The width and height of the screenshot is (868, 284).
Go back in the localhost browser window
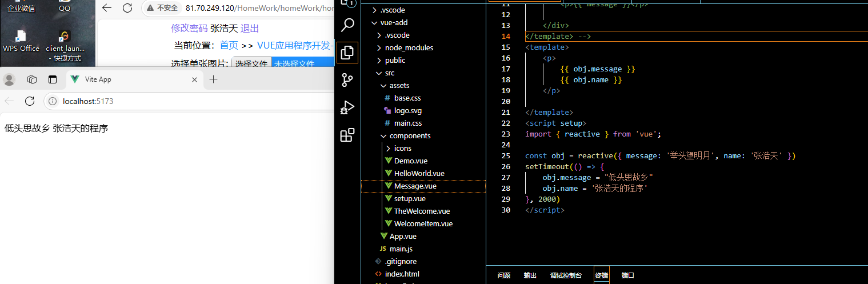[x=9, y=101]
